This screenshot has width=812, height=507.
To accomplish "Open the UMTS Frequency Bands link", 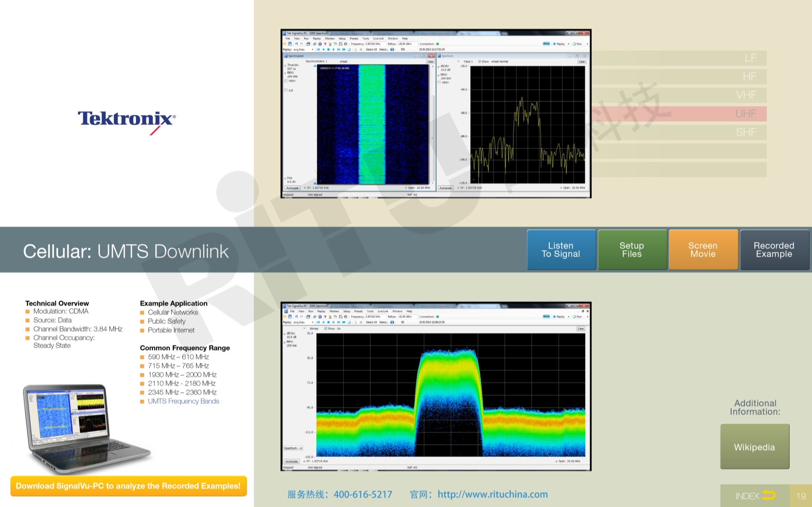I will tap(183, 401).
